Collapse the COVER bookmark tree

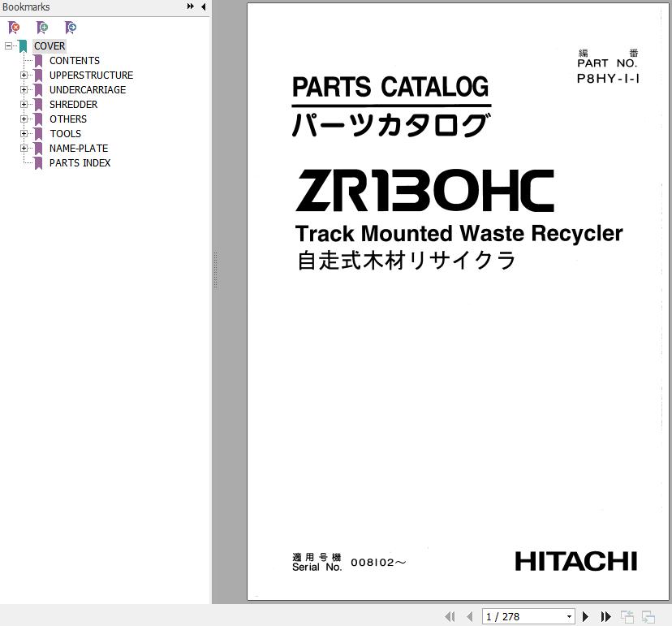[x=8, y=45]
